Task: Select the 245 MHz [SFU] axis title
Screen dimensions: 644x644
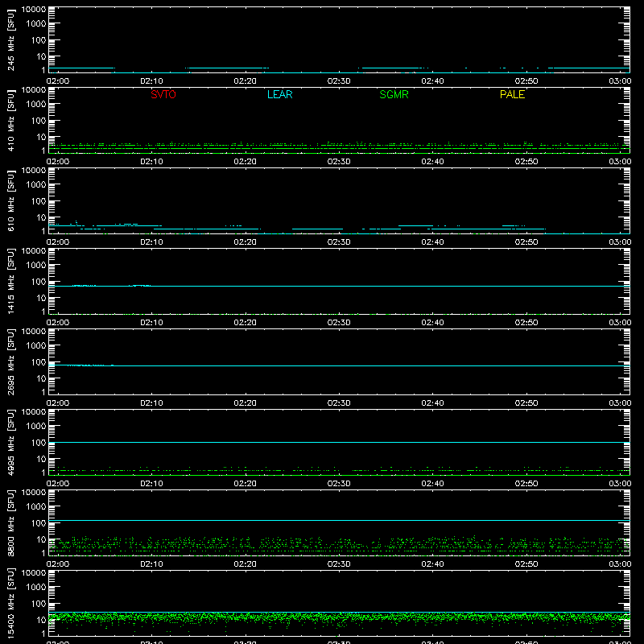Action: (10, 40)
